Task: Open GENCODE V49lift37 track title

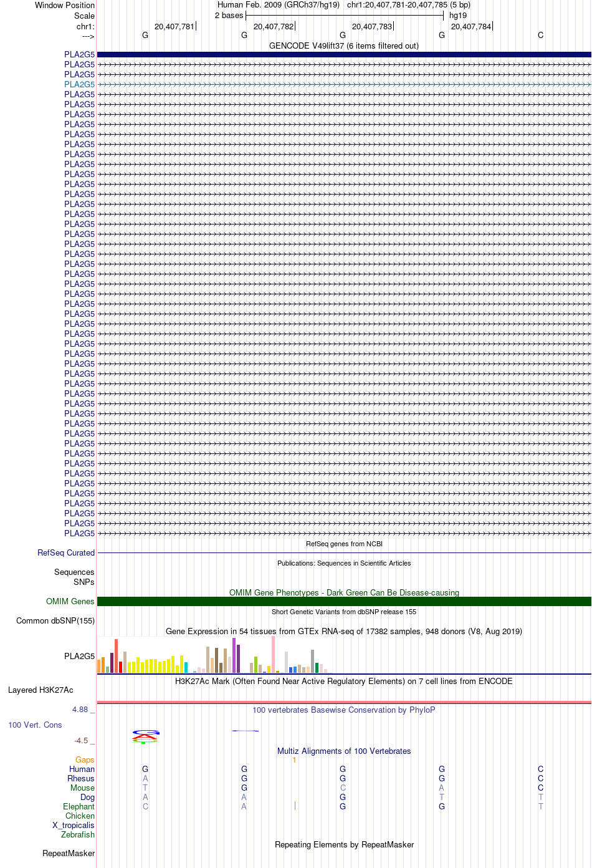Action: [344, 46]
